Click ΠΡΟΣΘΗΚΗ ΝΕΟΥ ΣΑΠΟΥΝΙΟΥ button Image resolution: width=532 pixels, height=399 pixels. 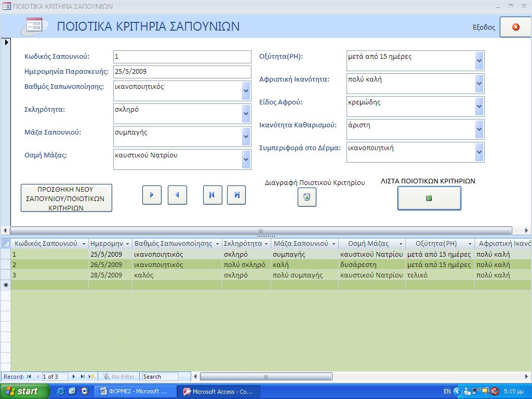(66, 198)
